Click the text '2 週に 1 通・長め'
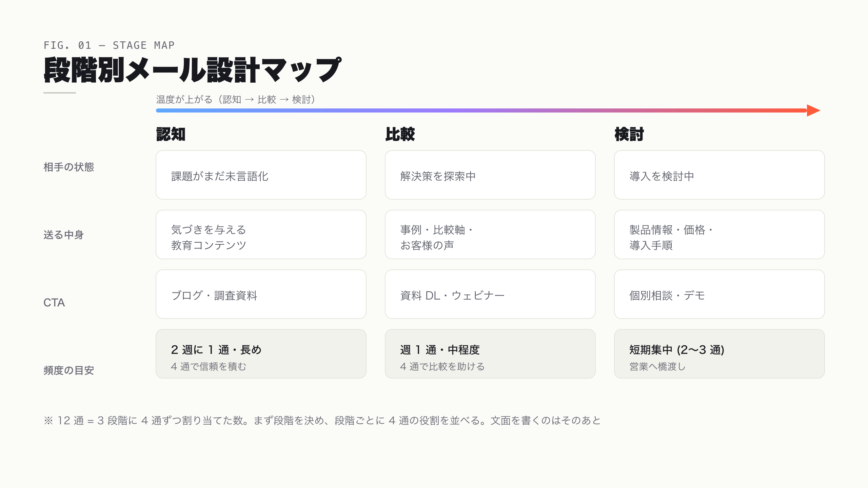The image size is (868, 488). [x=216, y=350]
